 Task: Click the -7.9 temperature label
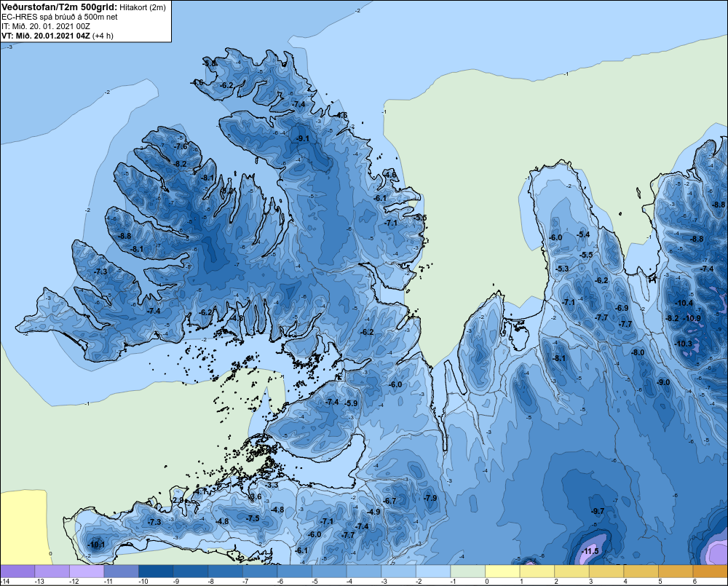[x=430, y=498]
